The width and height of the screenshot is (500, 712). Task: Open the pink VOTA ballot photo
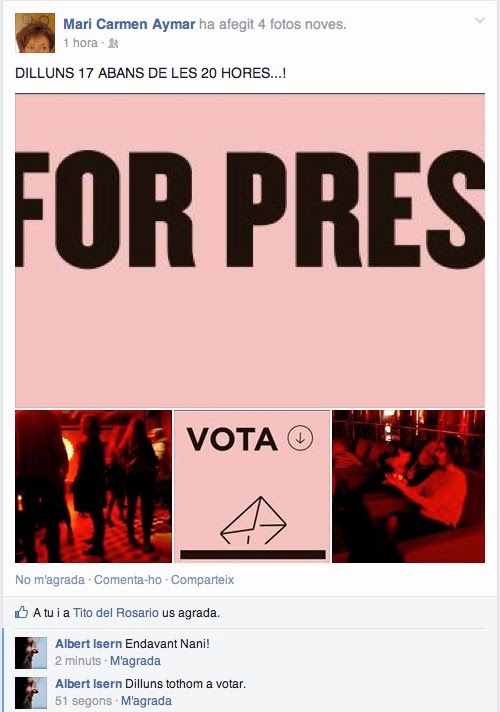point(252,486)
